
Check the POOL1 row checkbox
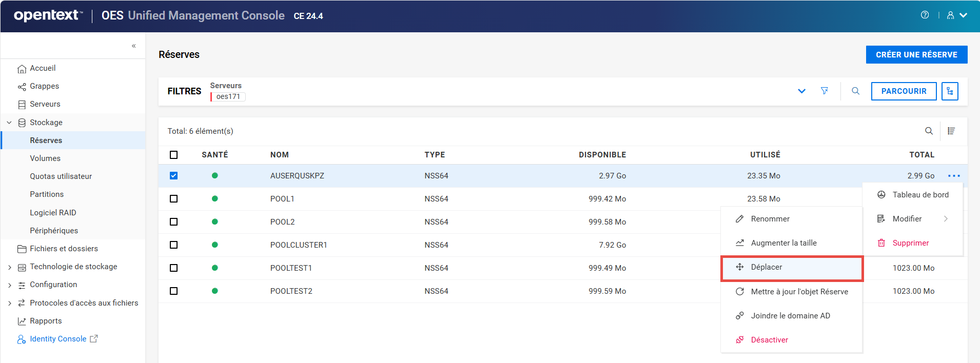tap(174, 199)
